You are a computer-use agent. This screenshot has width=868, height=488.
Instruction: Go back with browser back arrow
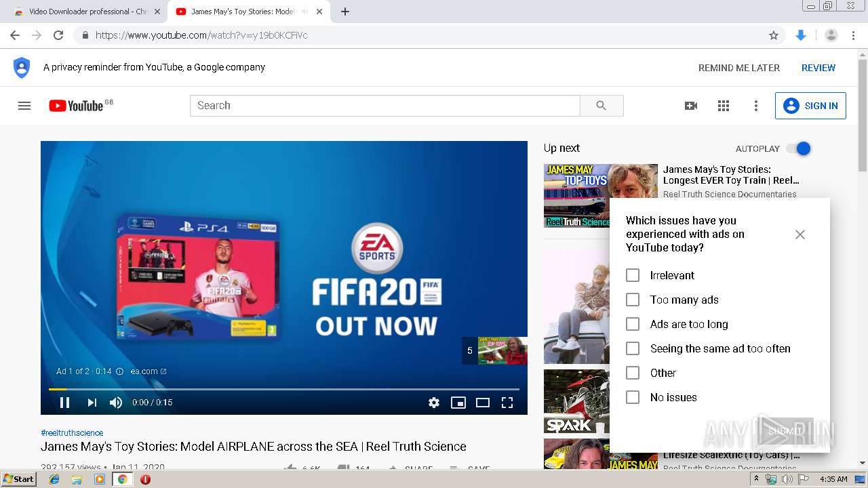pyautogui.click(x=15, y=35)
